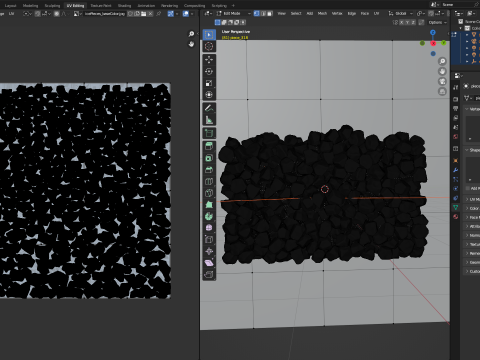Switch to the Modeling workspace tab
Viewport: 480px width, 360px height.
[30, 6]
